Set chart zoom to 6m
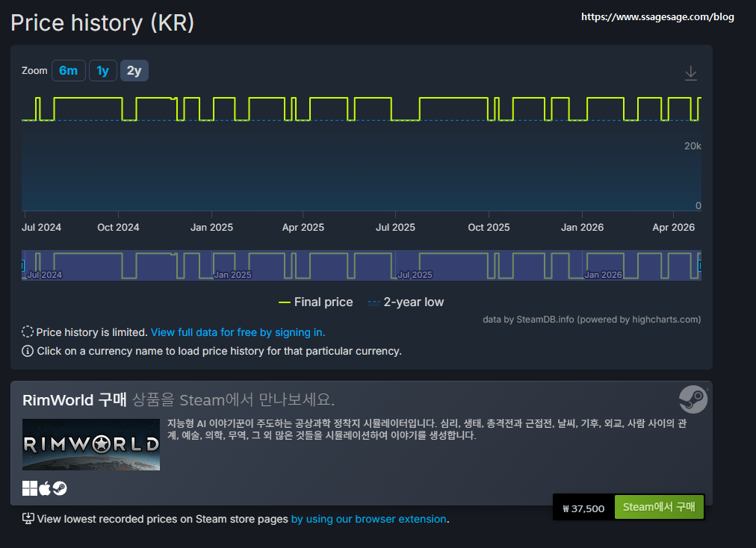This screenshot has width=756, height=548. (x=69, y=71)
